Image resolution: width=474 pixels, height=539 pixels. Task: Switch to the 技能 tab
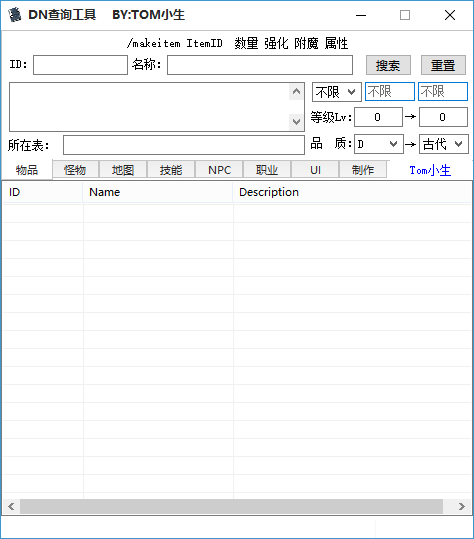171,170
